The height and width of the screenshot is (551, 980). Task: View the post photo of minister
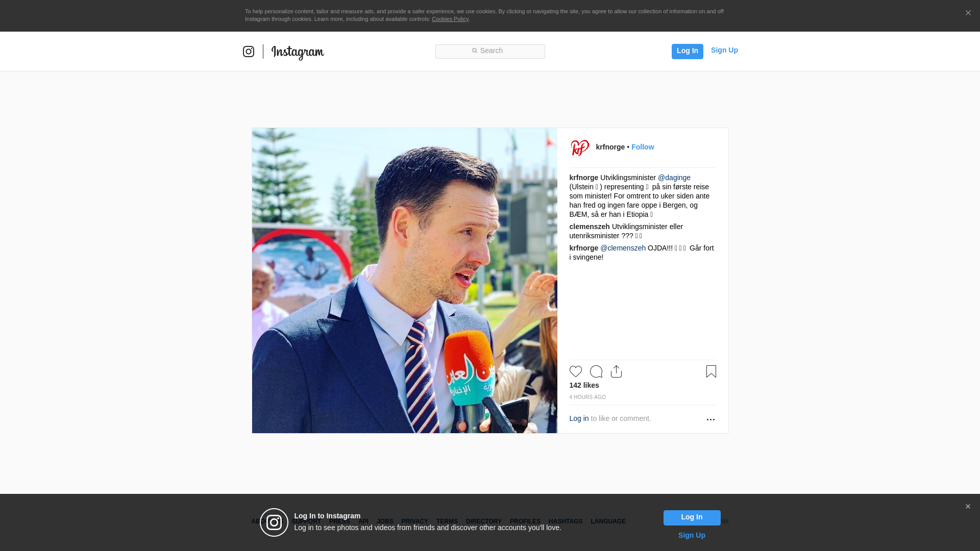(x=405, y=281)
